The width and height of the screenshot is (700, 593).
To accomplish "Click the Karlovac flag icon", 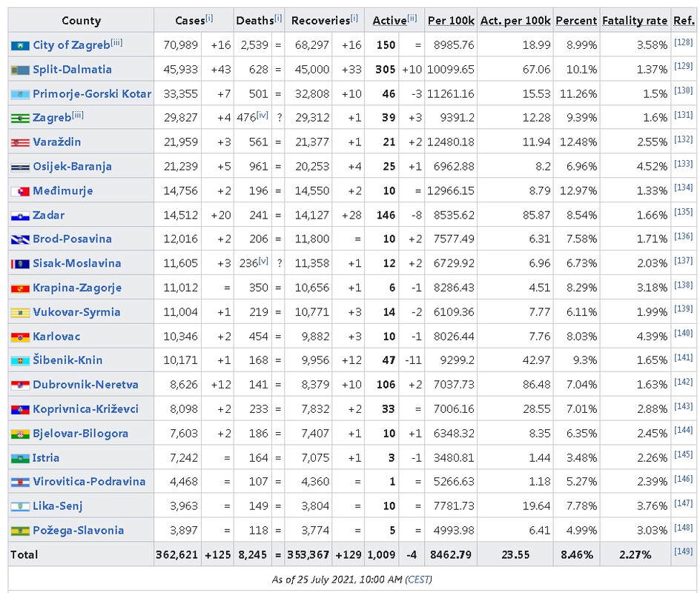I will pos(20,337).
